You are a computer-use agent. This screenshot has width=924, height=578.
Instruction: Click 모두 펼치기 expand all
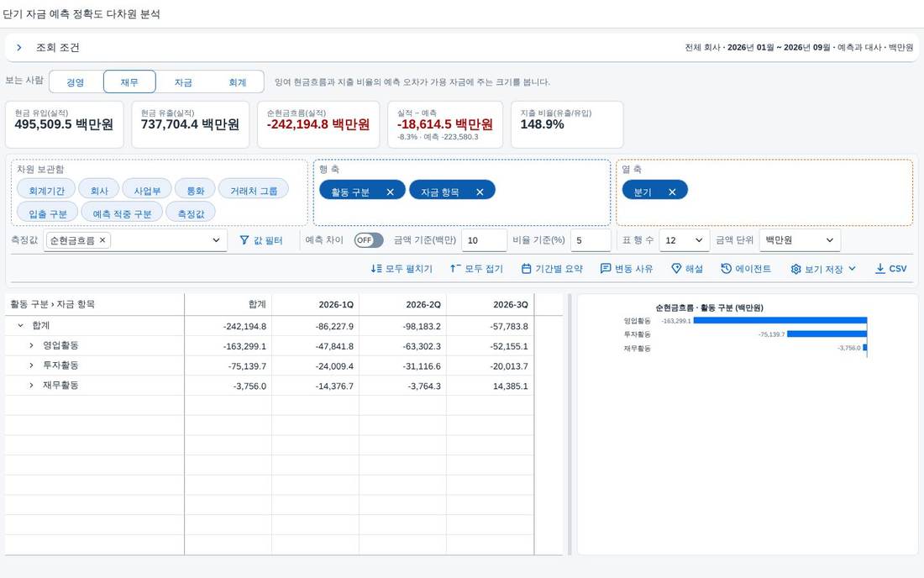[x=402, y=269]
